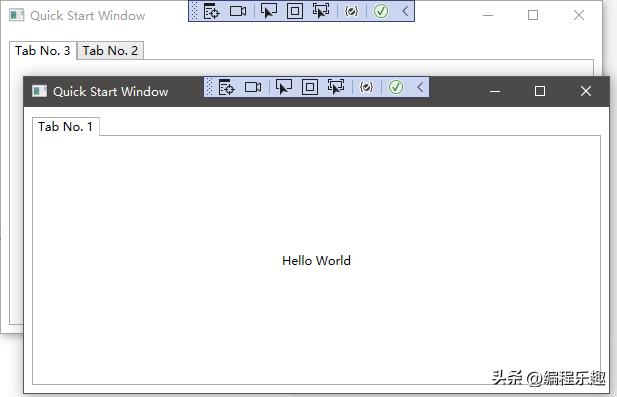Activate Select Element tool in back window toolbar
Image resolution: width=617 pixels, height=397 pixels.
pos(269,11)
